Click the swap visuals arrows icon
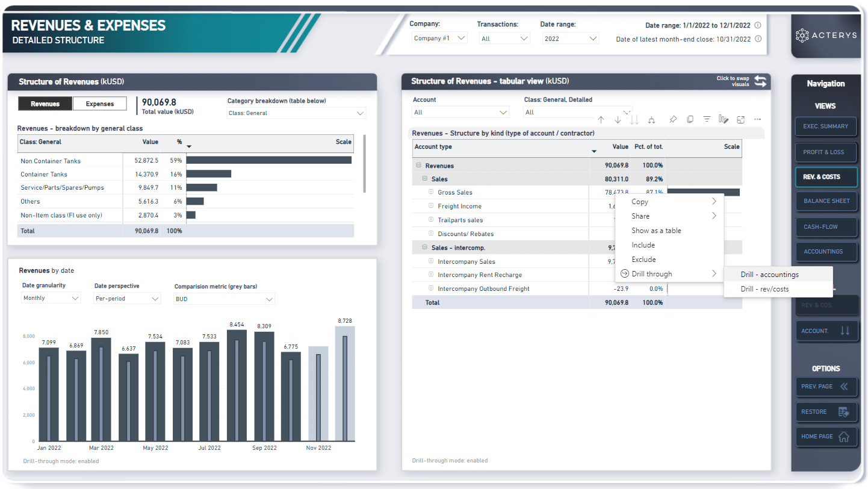This screenshot has width=868, height=489. [760, 81]
